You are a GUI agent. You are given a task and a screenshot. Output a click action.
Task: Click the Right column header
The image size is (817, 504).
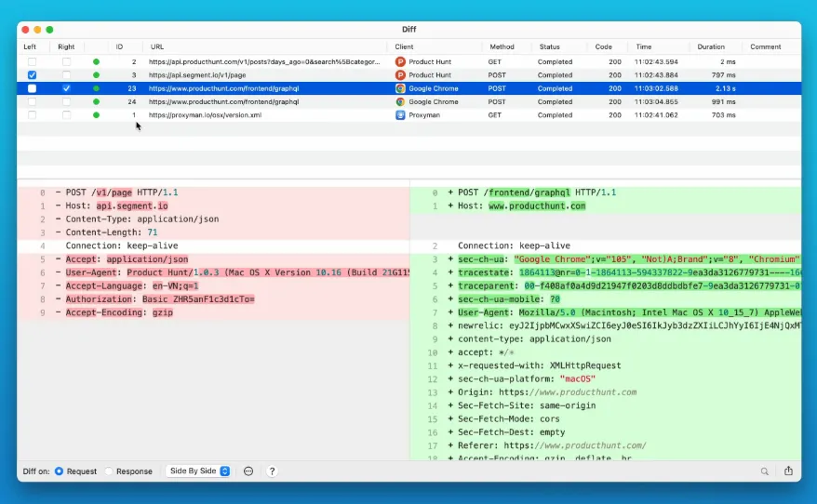(66, 46)
